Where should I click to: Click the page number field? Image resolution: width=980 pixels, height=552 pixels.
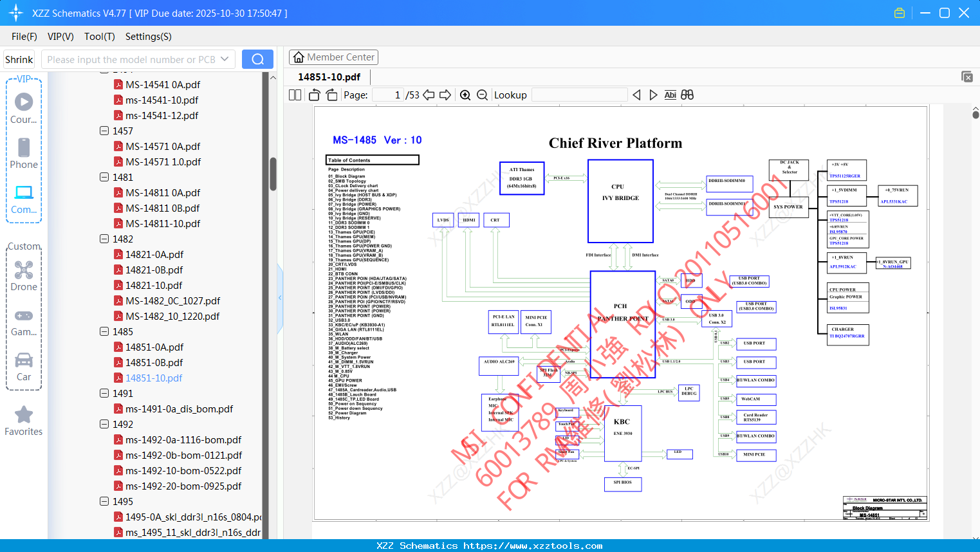click(x=388, y=95)
